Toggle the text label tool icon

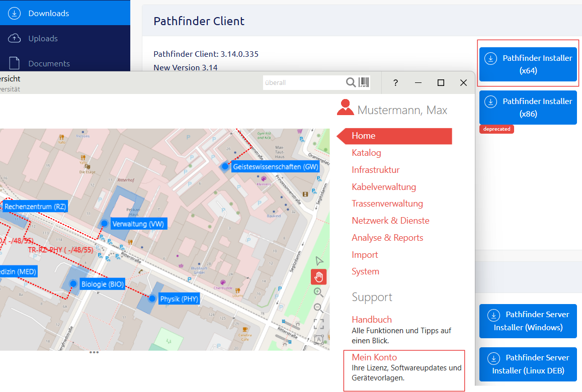pos(318,339)
